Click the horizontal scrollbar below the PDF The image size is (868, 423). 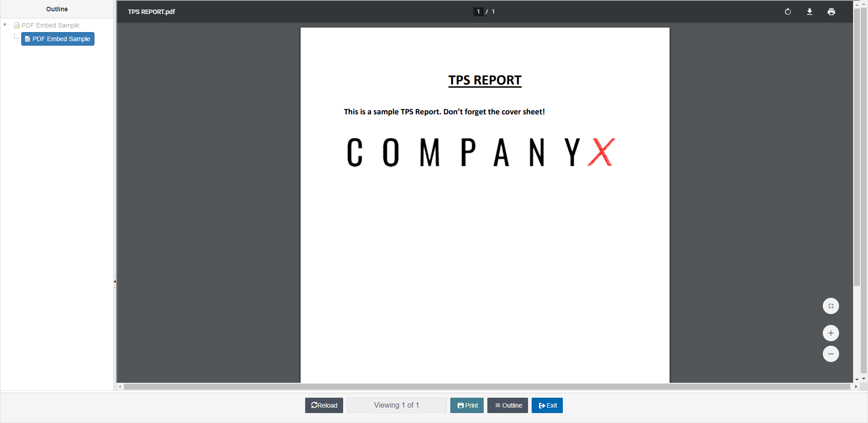point(487,387)
